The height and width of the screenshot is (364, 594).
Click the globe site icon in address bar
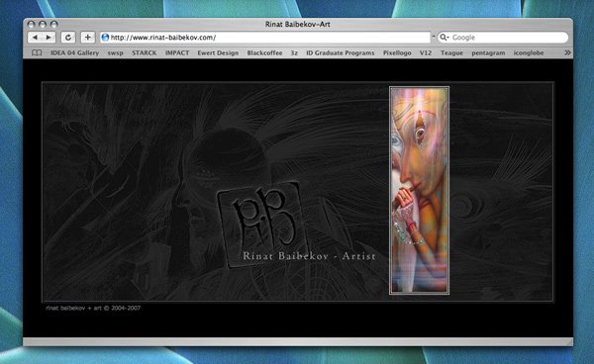pyautogui.click(x=105, y=37)
